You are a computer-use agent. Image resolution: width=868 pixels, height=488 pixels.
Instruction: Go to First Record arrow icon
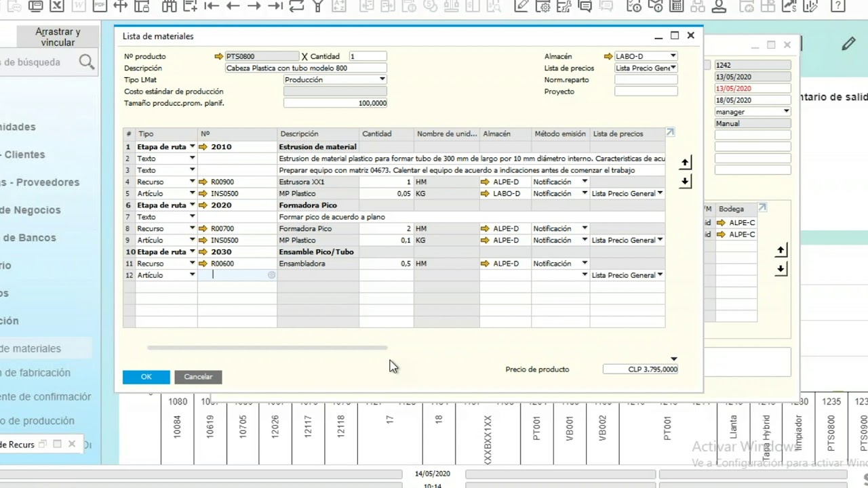211,6
